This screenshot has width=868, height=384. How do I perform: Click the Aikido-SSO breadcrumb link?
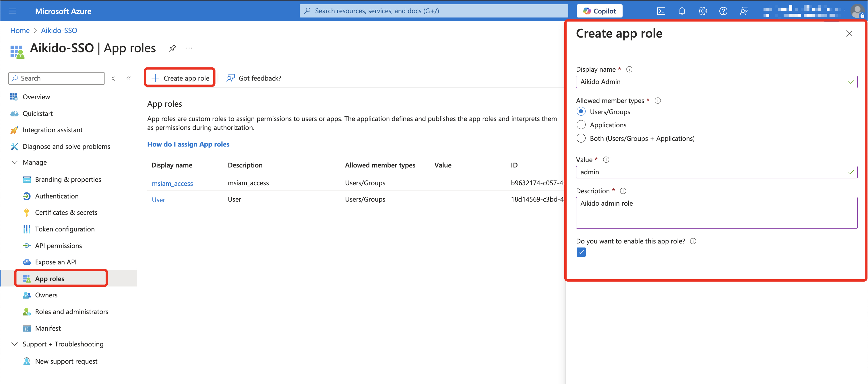[59, 30]
